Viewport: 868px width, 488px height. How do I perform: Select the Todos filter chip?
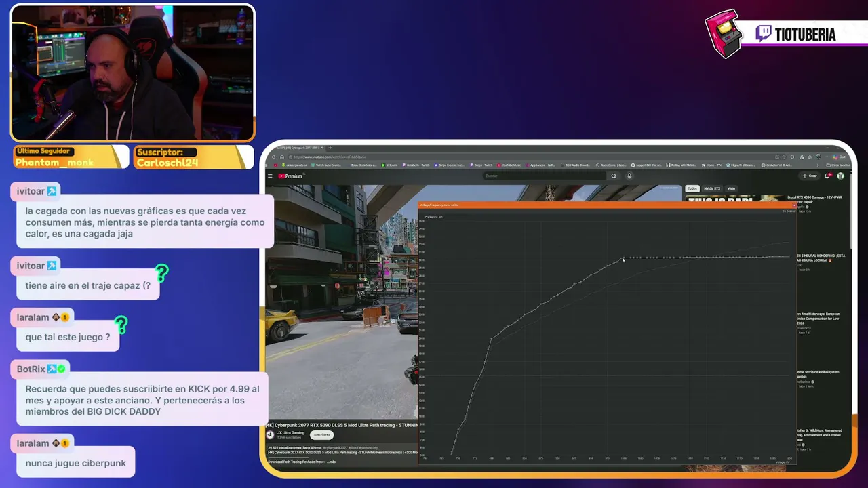click(692, 189)
